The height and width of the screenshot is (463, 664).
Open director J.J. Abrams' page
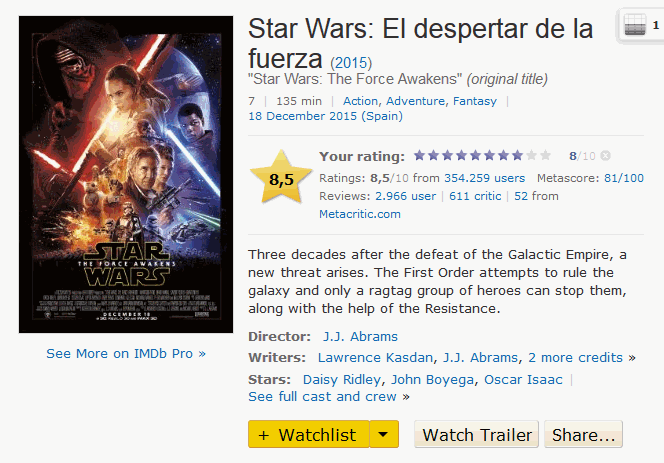click(360, 336)
